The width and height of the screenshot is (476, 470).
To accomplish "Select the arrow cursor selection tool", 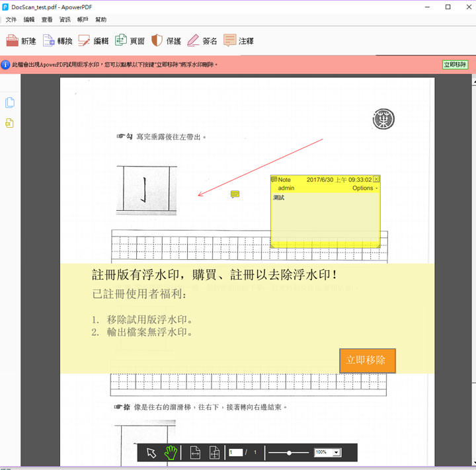I will [x=151, y=453].
